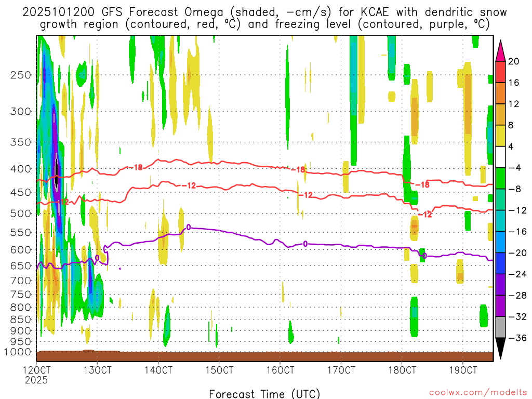Click the 15OCT x-axis label

219,370
